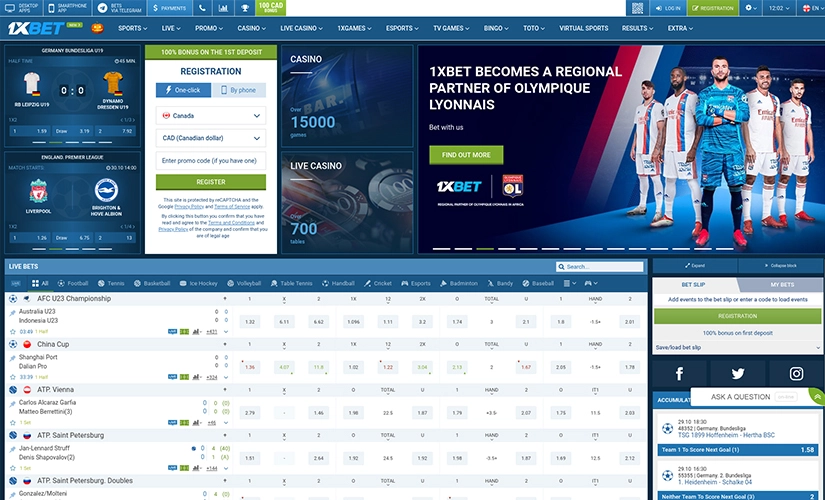Click the Live Bets search field

click(600, 267)
